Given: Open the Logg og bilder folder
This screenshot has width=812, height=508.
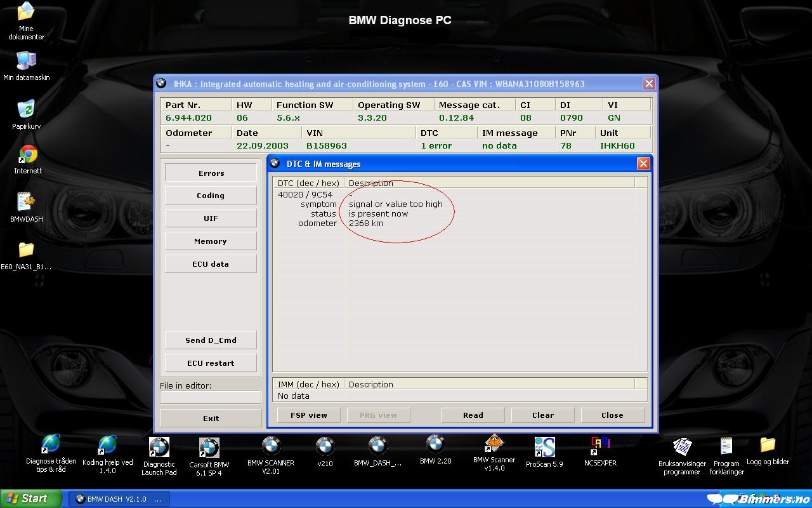Looking at the screenshot, I should click(768, 445).
